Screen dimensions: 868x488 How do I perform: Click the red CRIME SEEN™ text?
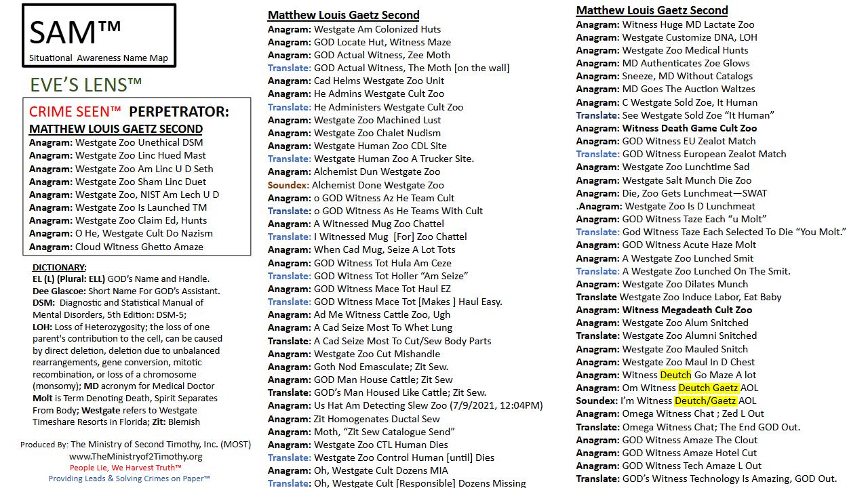pyautogui.click(x=75, y=112)
